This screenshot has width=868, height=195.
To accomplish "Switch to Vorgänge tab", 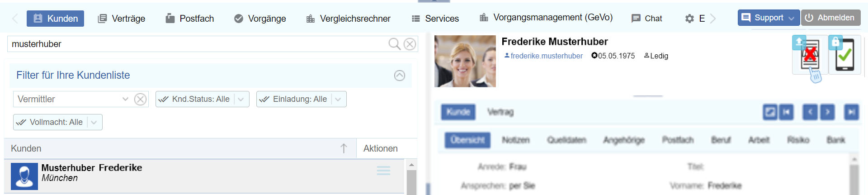I will click(260, 19).
